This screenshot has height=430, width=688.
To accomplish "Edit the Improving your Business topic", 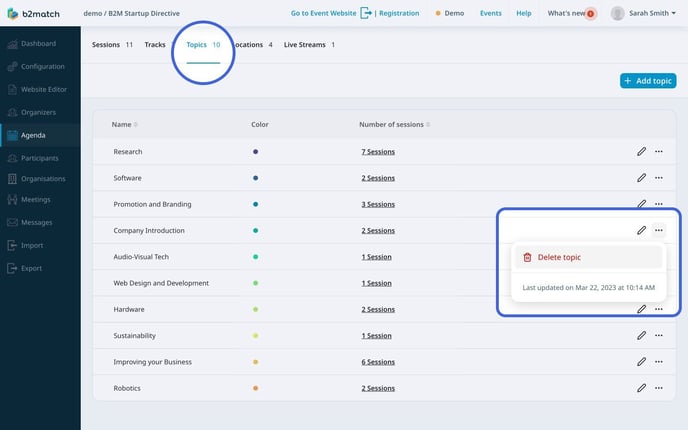I will pyautogui.click(x=641, y=362).
